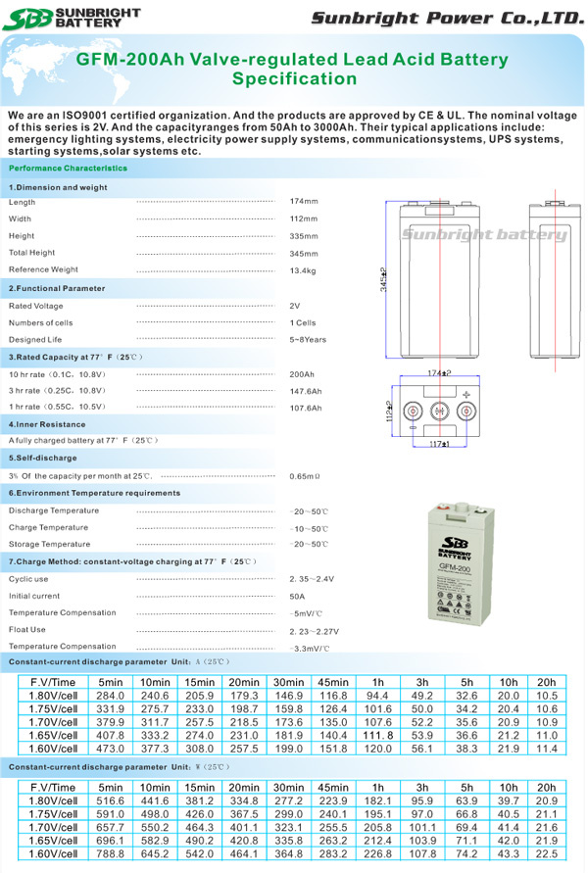Click the GFM-200 battery product photo
This screenshot has width=588, height=873.
[461, 563]
